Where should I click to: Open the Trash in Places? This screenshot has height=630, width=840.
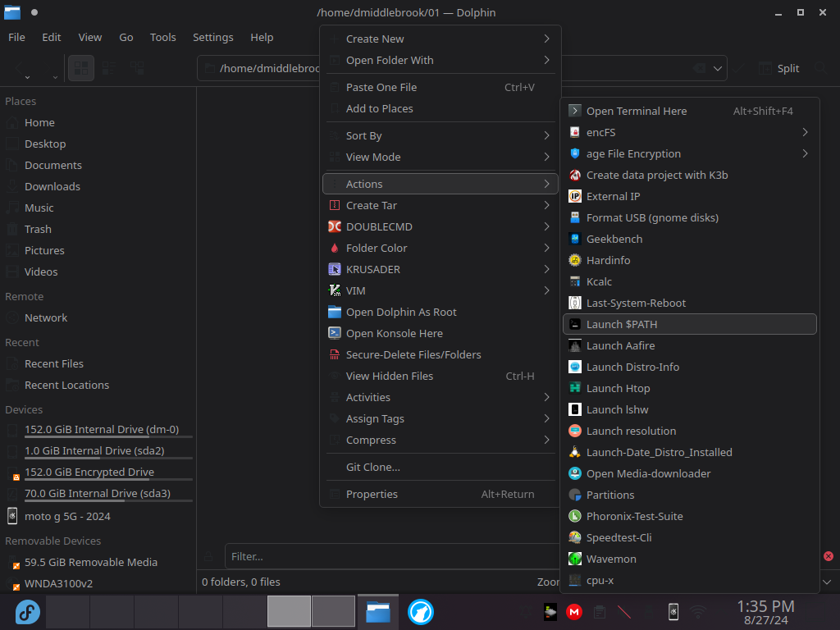tap(98, 230)
